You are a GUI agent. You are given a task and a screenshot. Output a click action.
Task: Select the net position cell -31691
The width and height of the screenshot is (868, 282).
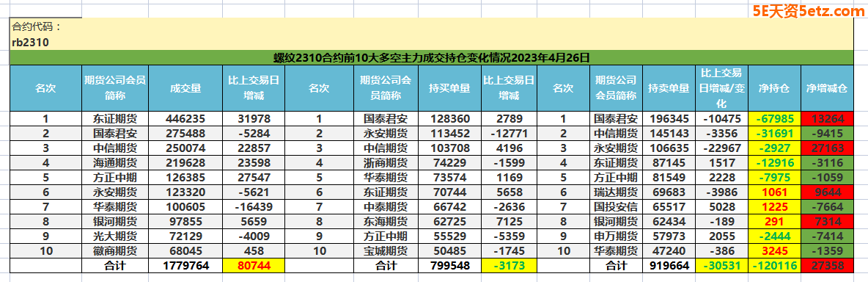click(x=775, y=133)
